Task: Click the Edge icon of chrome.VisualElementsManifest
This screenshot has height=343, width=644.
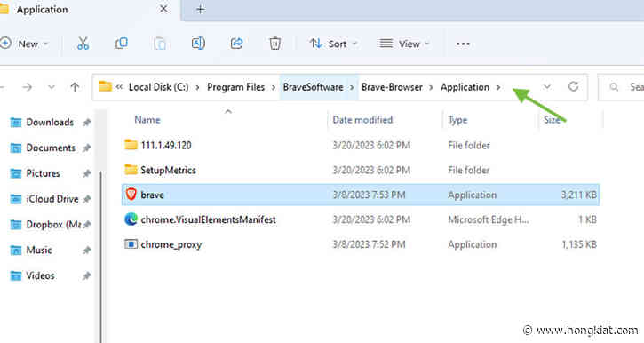Action: coord(131,219)
